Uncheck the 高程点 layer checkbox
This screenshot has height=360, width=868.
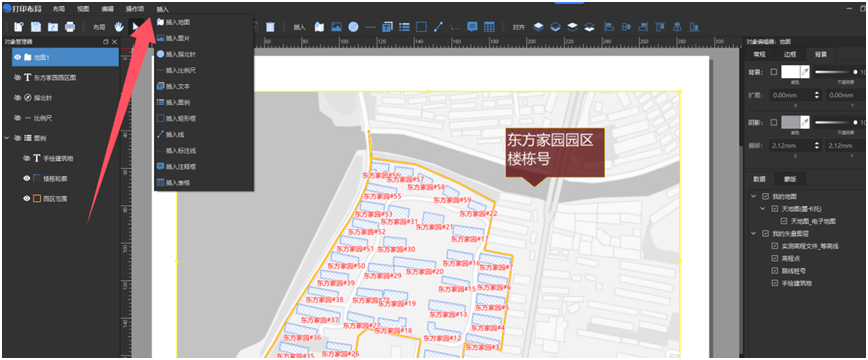click(x=775, y=258)
